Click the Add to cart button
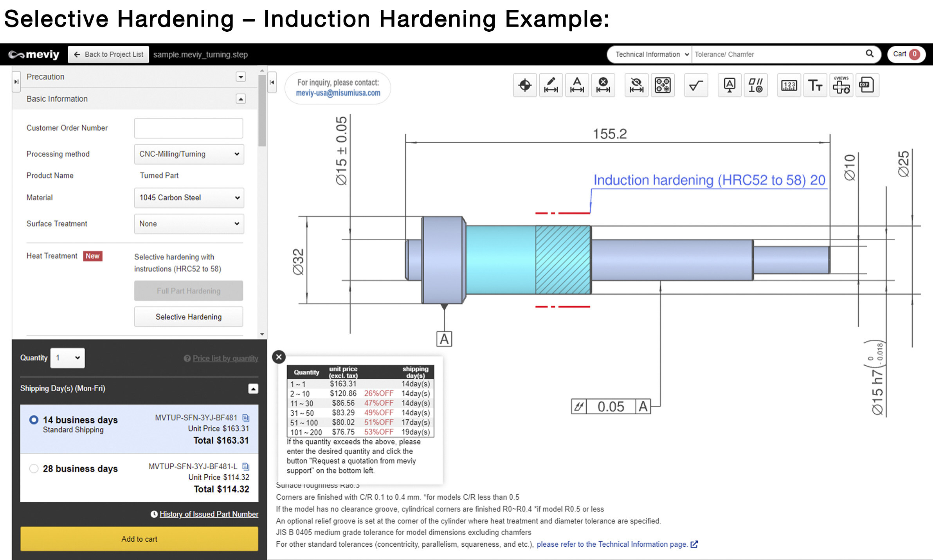 pyautogui.click(x=137, y=538)
